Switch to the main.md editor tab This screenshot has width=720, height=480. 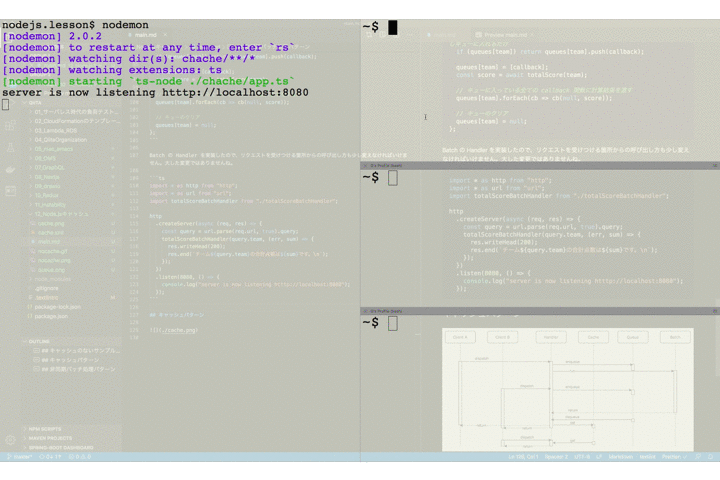146,35
